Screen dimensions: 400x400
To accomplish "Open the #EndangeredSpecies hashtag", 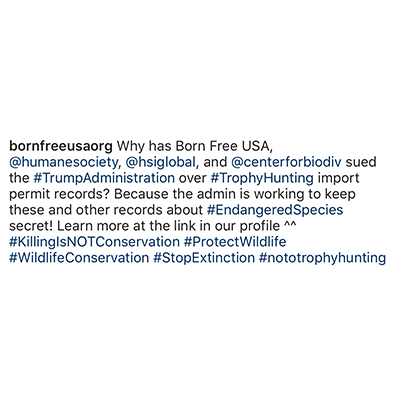I will 275,210.
